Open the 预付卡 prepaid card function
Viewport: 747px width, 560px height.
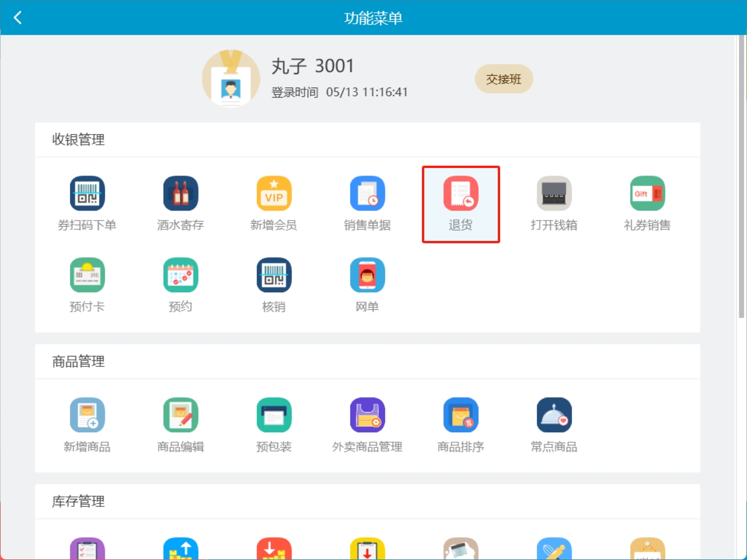87,286
